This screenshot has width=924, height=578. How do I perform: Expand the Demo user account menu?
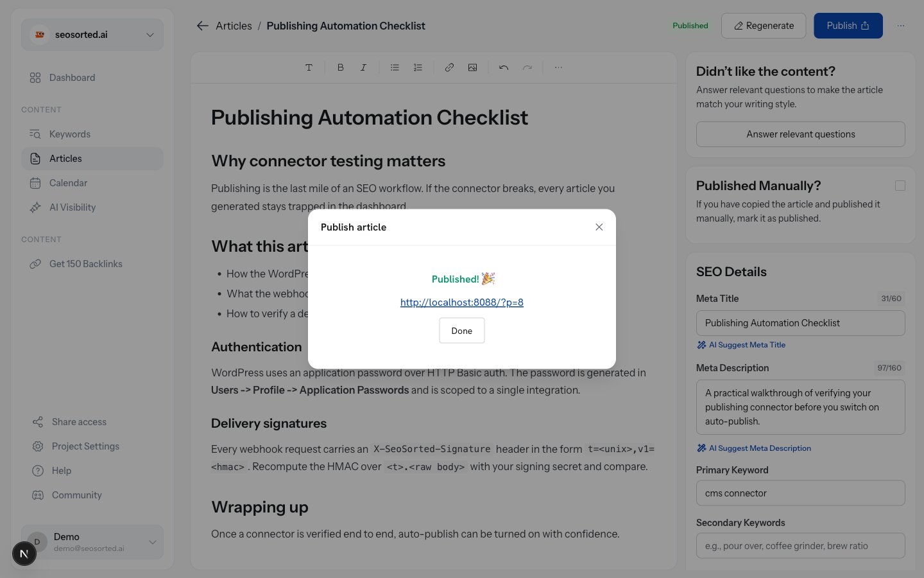[x=92, y=542]
